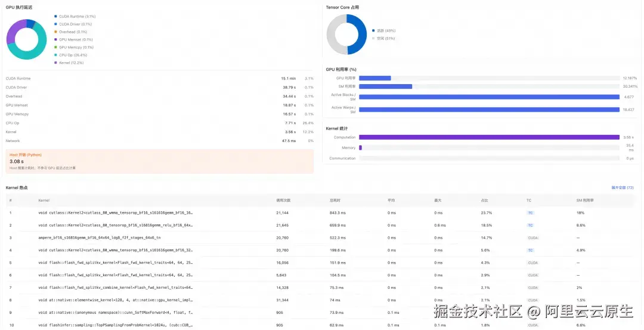
Task: Click the CUDA badge in kernel row 3
Action: 532,238
